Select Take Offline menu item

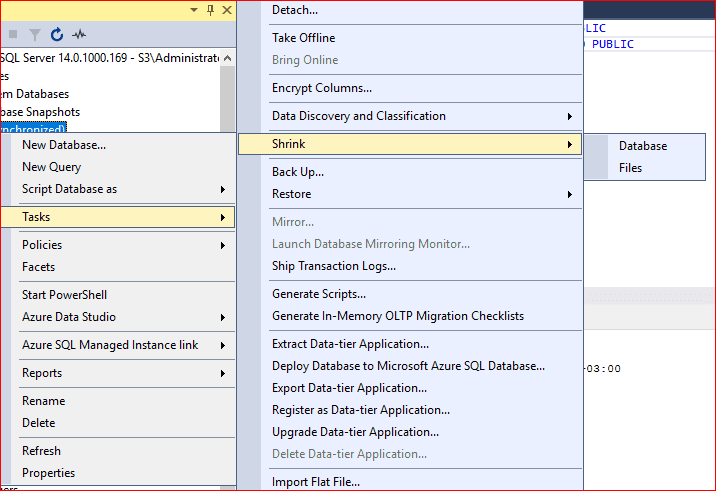(304, 38)
